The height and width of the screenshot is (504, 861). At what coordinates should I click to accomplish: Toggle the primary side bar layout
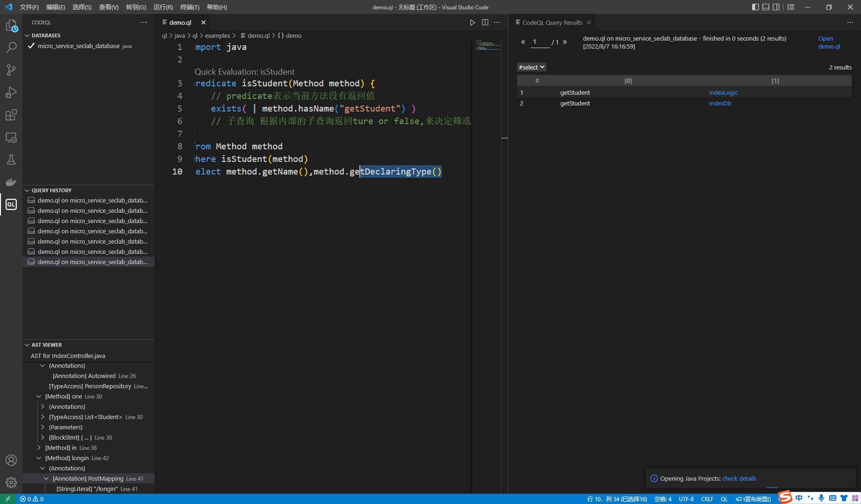(x=756, y=7)
